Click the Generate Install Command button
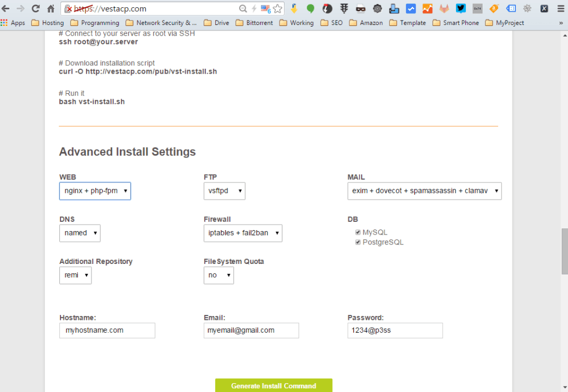 point(273,385)
